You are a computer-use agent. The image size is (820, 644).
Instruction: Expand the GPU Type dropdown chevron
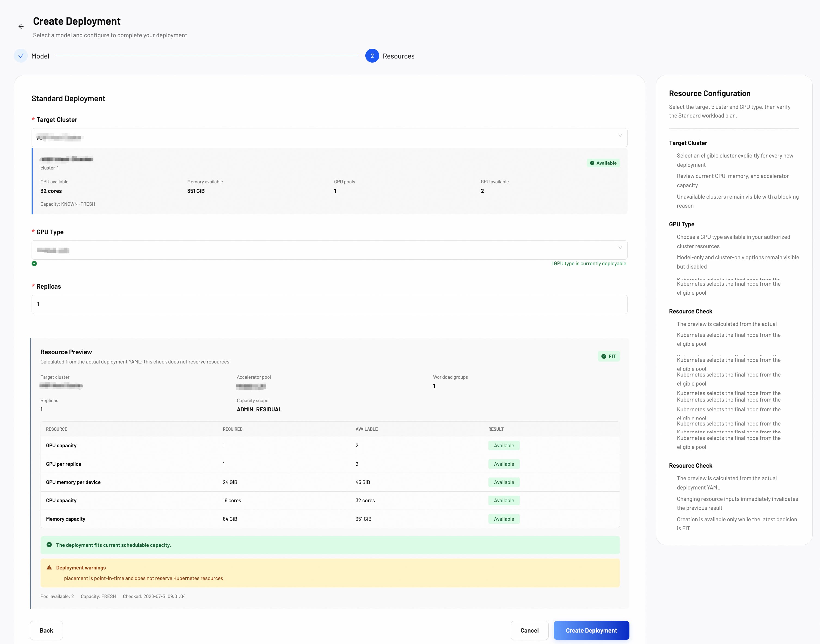tap(620, 247)
